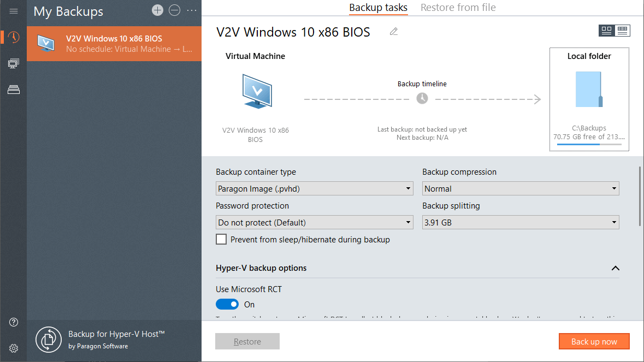Screen dimensions: 644x362
Task: Click the Back up now button
Action: click(x=594, y=341)
